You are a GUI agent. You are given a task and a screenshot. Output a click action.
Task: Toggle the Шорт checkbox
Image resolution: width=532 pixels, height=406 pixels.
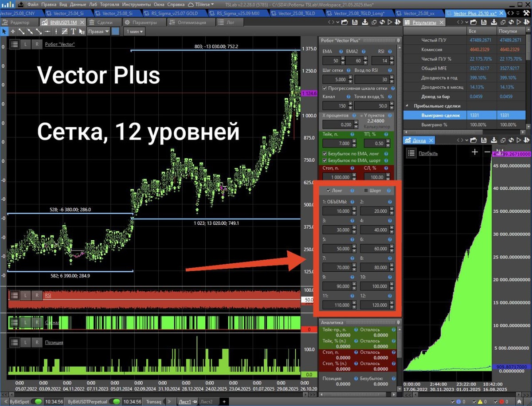click(x=366, y=191)
